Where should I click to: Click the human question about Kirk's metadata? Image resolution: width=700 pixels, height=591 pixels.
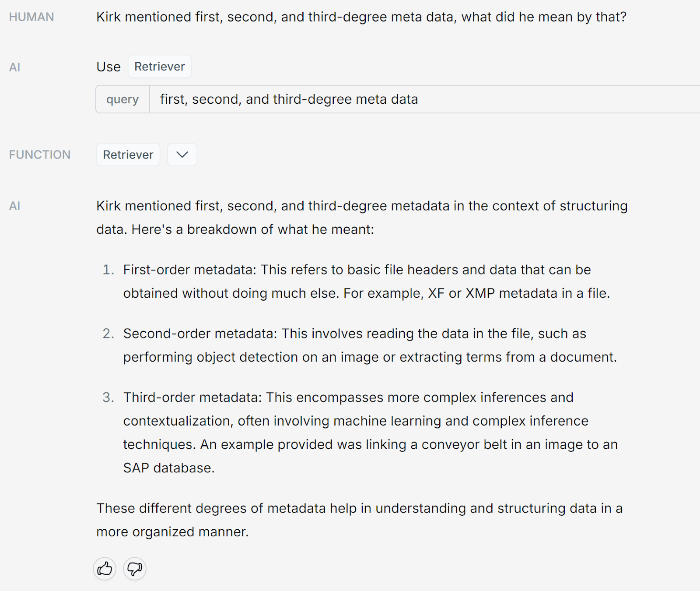pos(361,17)
